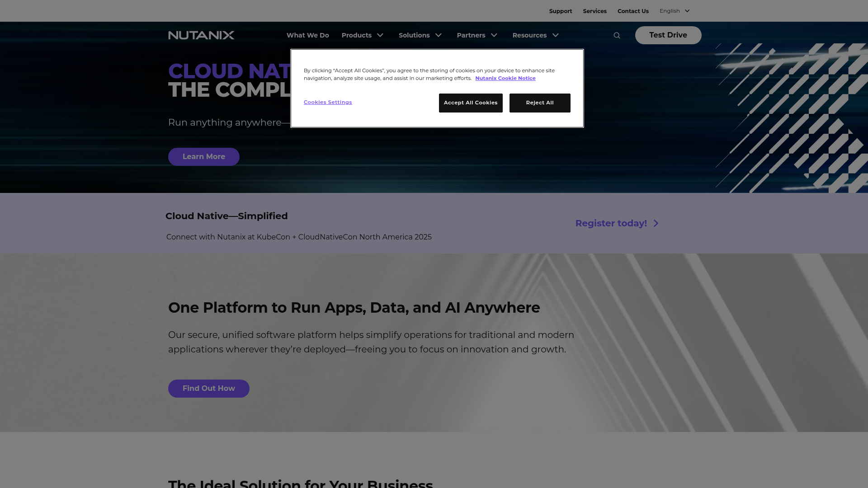Open the Support menu item

561,11
